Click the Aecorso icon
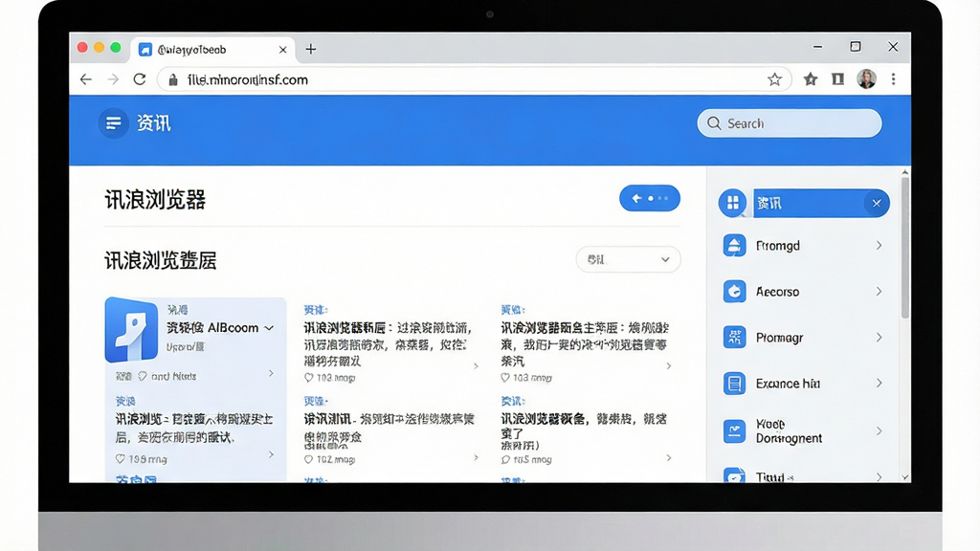Viewport: 980px width, 551px height. [x=734, y=292]
